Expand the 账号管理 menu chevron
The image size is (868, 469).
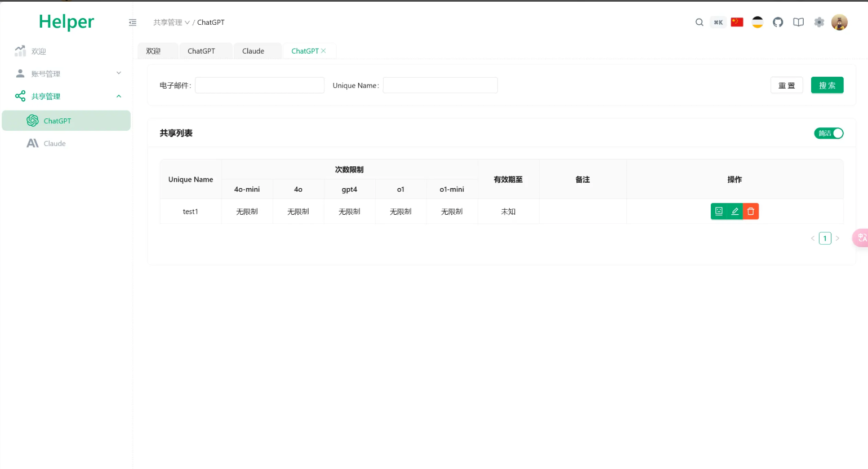[x=119, y=73]
